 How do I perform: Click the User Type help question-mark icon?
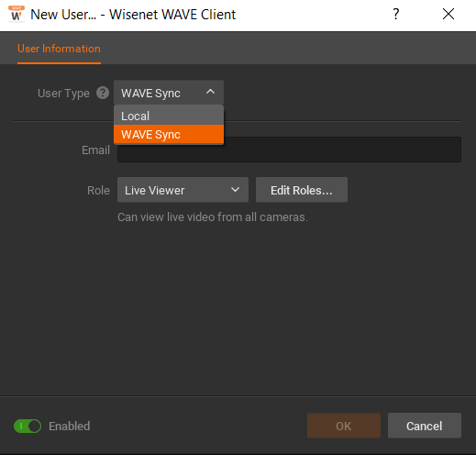tap(103, 93)
